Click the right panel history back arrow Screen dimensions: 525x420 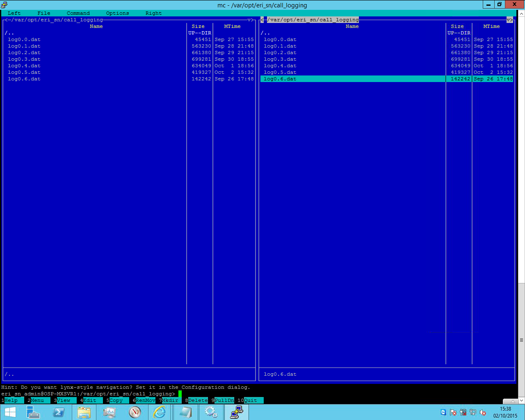tap(262, 20)
